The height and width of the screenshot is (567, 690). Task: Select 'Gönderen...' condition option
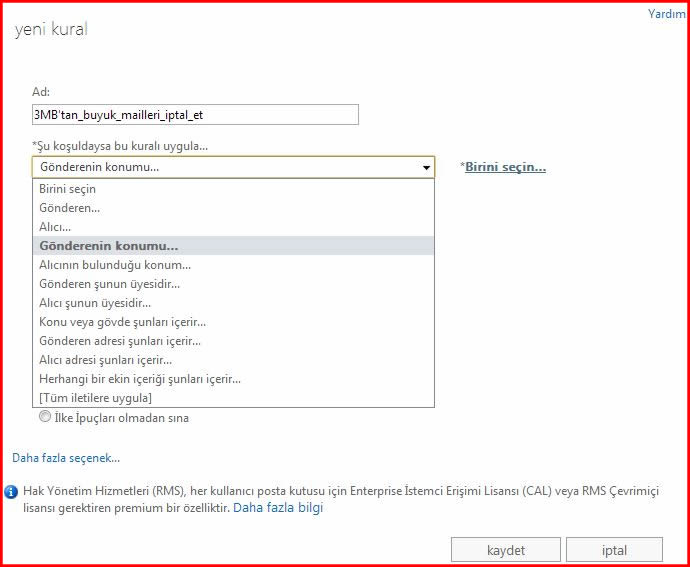pyautogui.click(x=69, y=208)
